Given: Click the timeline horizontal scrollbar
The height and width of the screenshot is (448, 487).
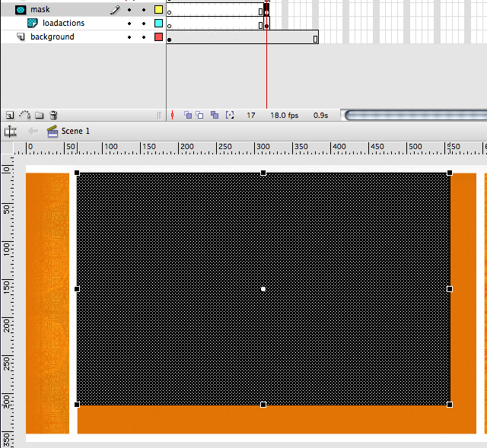Looking at the screenshot, I should click(415, 115).
